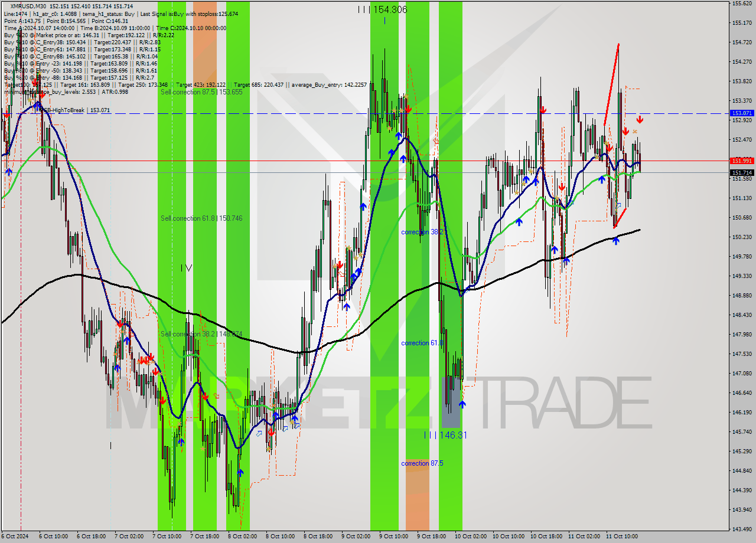The image size is (756, 543).
Task: Click the 'Sell correction 38.2 | 148.874' label
Action: 201,334
